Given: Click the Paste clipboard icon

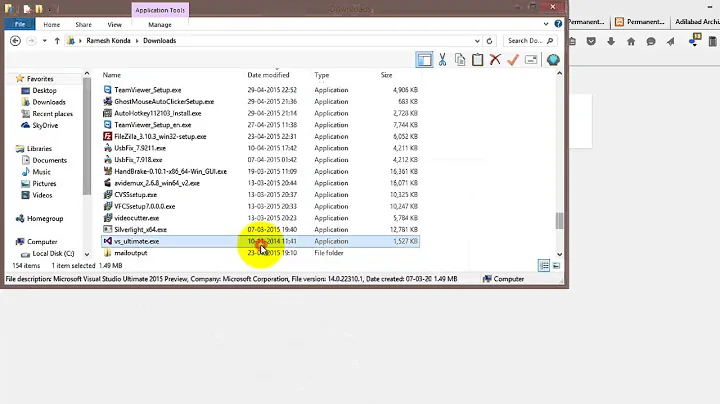Looking at the screenshot, I should coord(477,60).
